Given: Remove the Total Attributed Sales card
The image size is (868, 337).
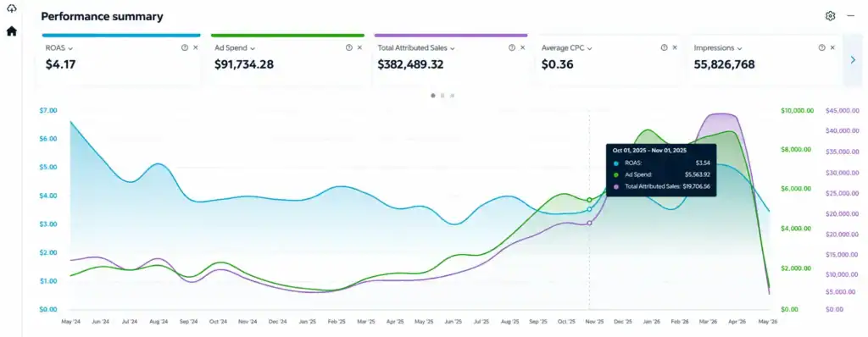Looking at the screenshot, I should pos(522,47).
